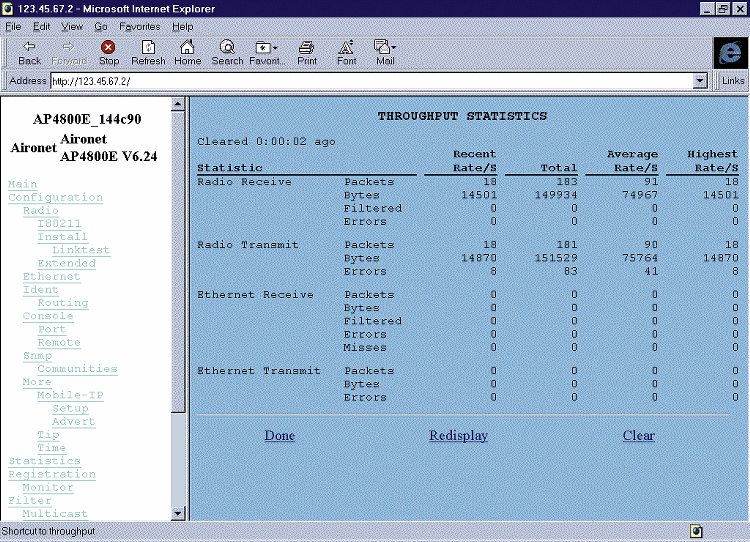Click the Internet Explorer logo throbber
Image resolution: width=750 pixels, height=542 pixels.
pyautogui.click(x=730, y=53)
